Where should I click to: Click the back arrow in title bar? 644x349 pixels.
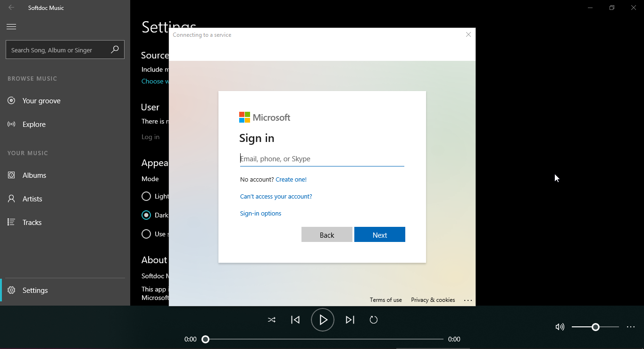coord(11,8)
